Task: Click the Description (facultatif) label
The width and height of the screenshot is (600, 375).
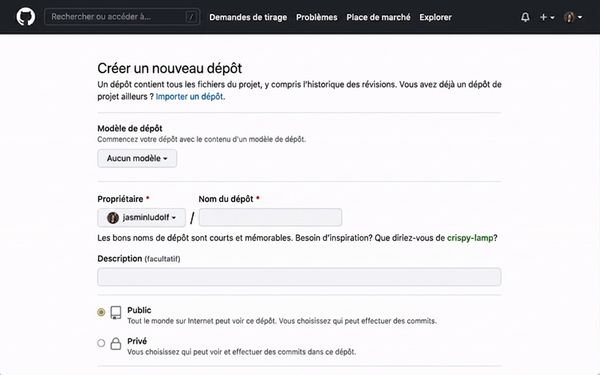Action: [139, 259]
